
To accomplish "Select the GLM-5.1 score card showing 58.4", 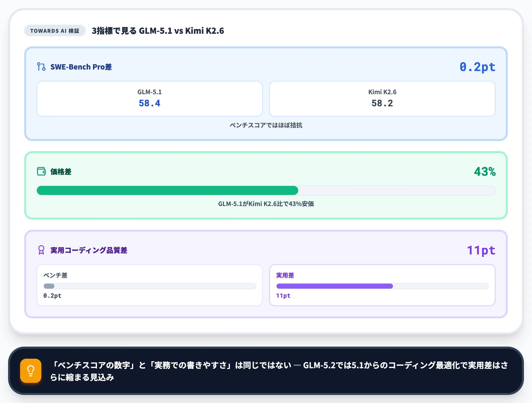I will pos(150,99).
